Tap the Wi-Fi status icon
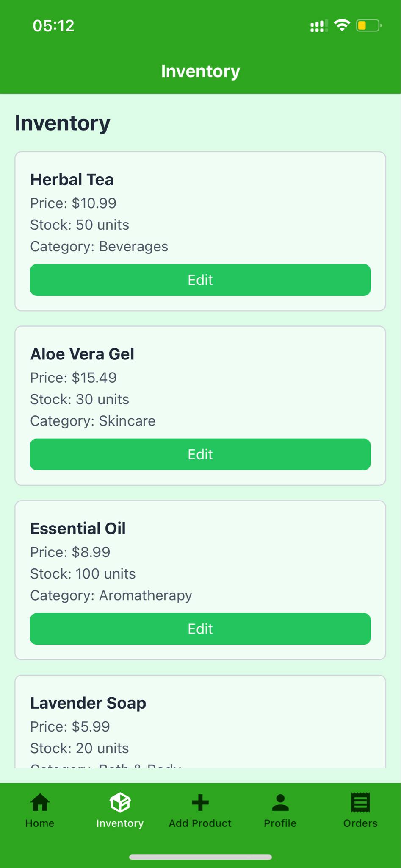 tap(342, 25)
